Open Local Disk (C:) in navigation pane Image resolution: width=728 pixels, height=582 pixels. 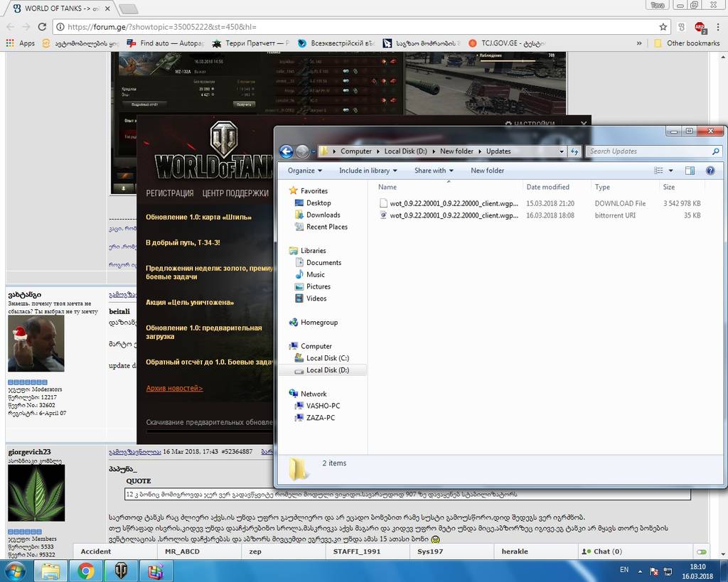(327, 358)
